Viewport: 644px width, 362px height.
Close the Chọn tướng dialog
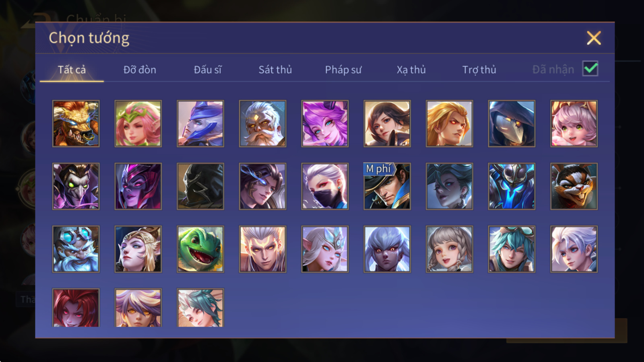click(594, 38)
